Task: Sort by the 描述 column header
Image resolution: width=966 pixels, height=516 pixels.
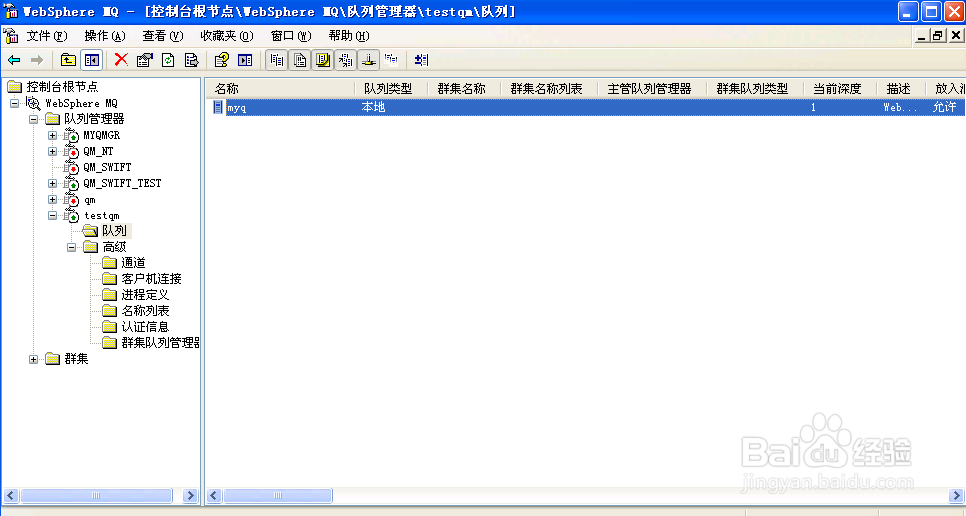Action: click(901, 89)
